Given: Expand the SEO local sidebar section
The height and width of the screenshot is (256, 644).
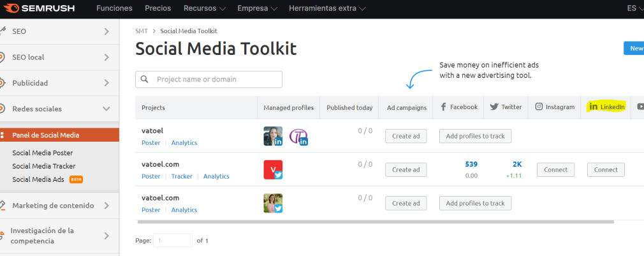Looking at the screenshot, I should pyautogui.click(x=59, y=57).
